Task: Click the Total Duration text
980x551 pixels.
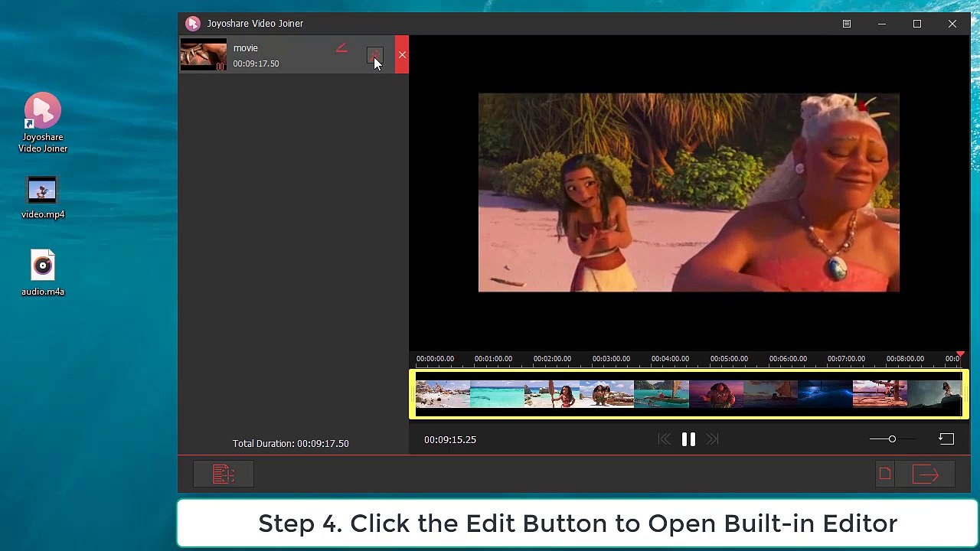Action: pyautogui.click(x=291, y=444)
